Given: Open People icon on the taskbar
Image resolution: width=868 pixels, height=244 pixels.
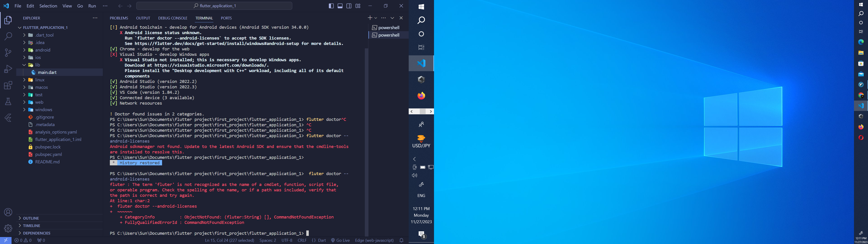Looking at the screenshot, I should pyautogui.click(x=421, y=125).
